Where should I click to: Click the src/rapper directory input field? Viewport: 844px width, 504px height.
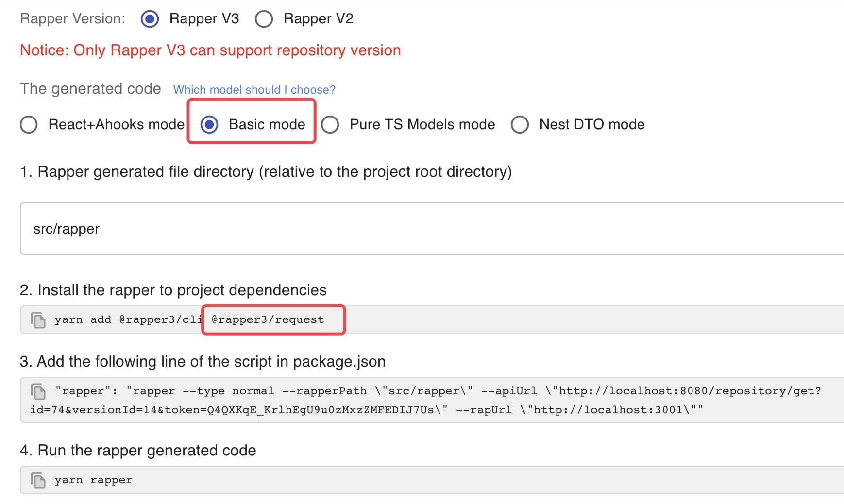pos(432,229)
